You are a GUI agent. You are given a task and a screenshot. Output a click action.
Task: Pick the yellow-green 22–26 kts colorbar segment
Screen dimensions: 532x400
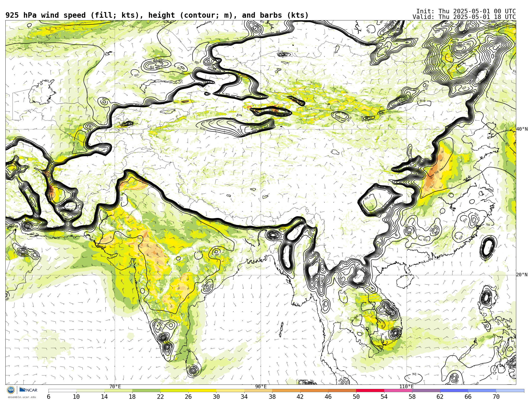(x=174, y=391)
